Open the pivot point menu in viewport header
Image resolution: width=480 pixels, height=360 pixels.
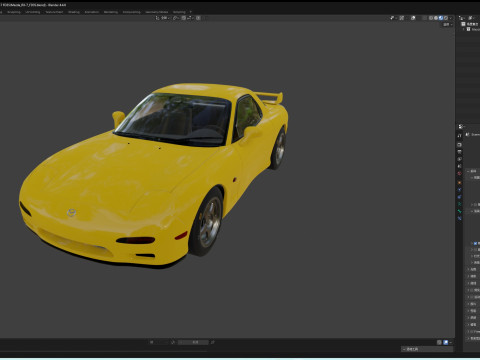(176, 18)
